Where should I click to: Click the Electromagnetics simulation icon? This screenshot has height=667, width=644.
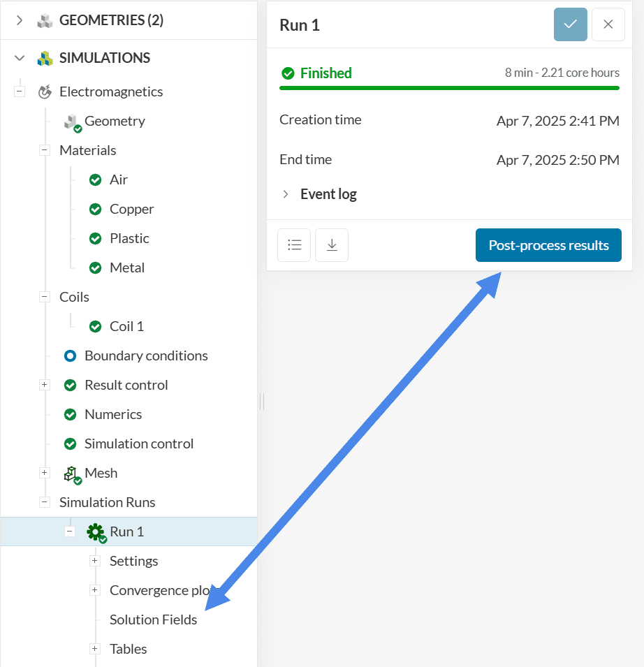click(x=45, y=91)
